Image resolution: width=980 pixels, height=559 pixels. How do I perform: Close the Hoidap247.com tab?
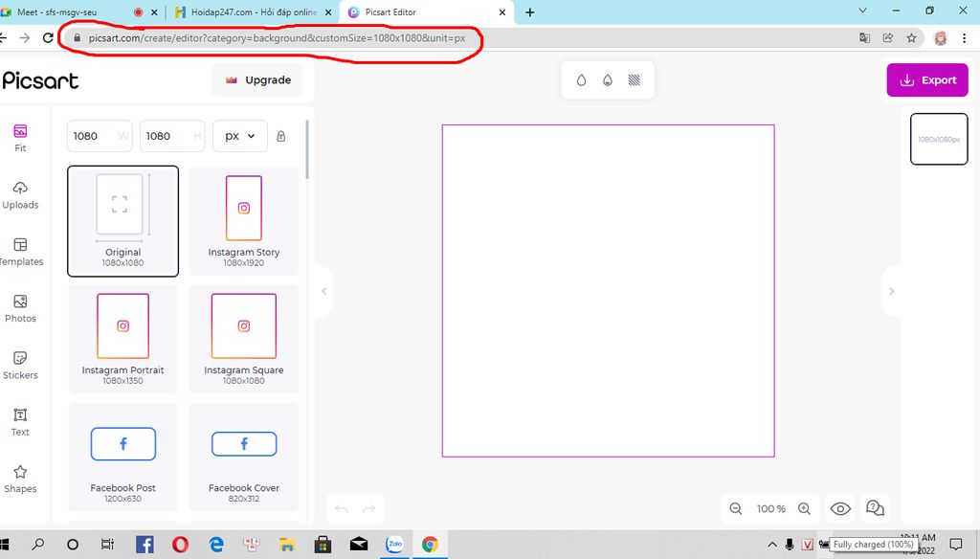pyautogui.click(x=327, y=11)
